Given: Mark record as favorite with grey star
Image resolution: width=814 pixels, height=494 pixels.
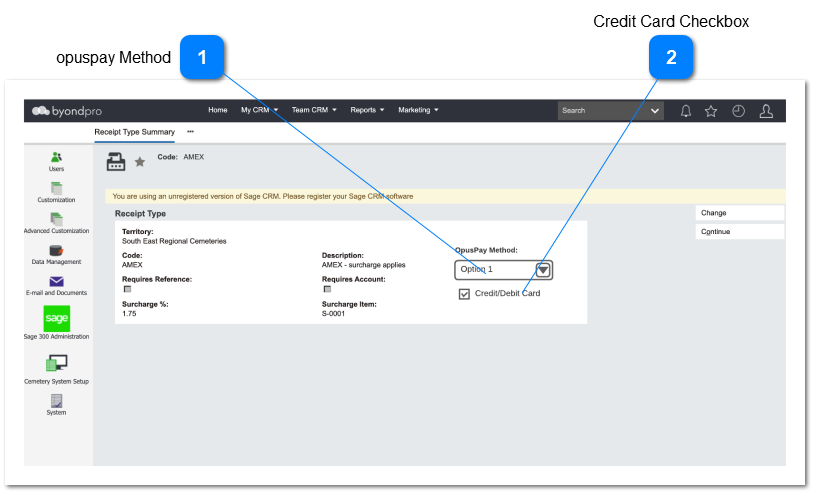Looking at the screenshot, I should [140, 162].
